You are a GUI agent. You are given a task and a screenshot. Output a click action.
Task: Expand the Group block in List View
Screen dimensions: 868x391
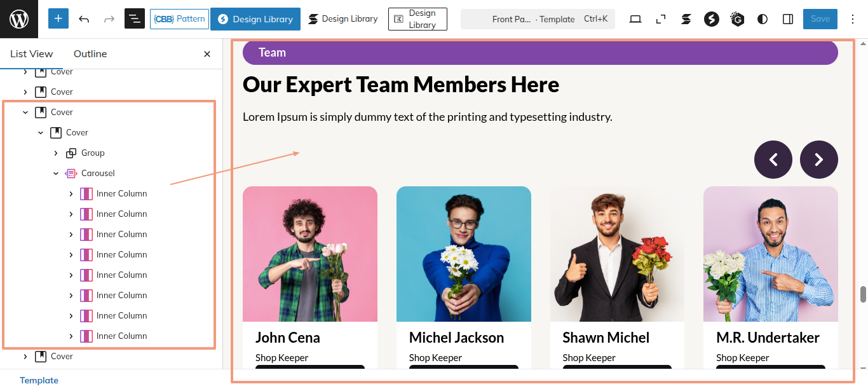pos(56,153)
